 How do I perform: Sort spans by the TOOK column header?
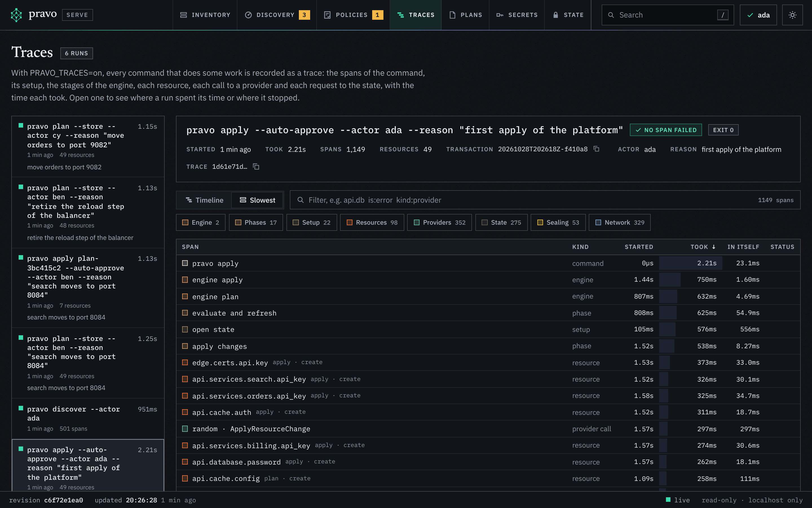[703, 247]
